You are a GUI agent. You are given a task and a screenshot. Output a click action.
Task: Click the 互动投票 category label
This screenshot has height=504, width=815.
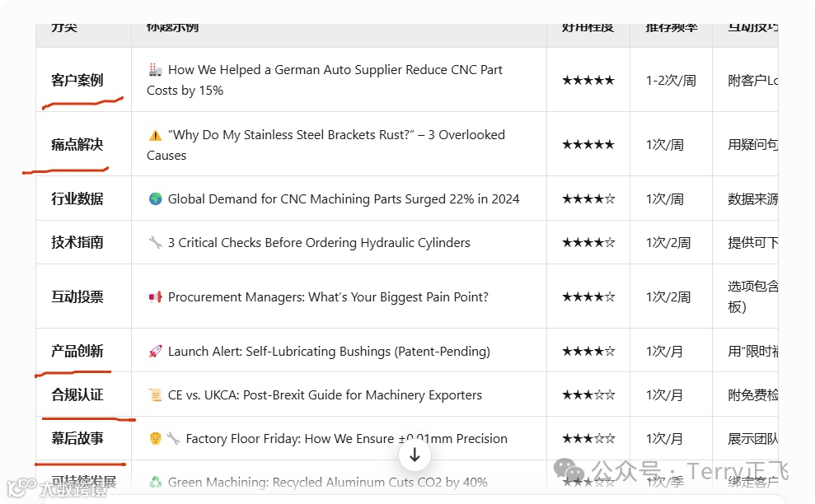point(77,297)
